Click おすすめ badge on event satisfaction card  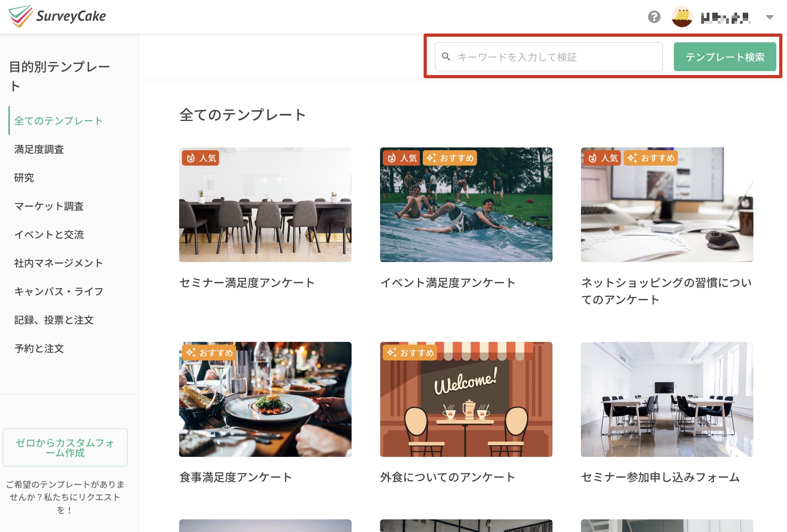click(450, 158)
